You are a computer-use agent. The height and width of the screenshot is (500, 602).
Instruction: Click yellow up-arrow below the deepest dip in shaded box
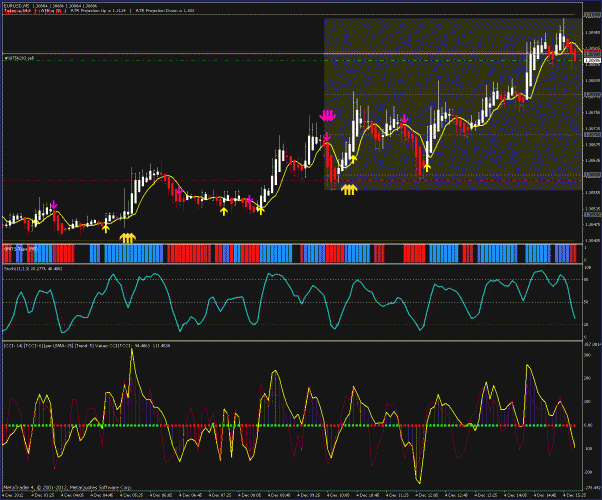(427, 168)
